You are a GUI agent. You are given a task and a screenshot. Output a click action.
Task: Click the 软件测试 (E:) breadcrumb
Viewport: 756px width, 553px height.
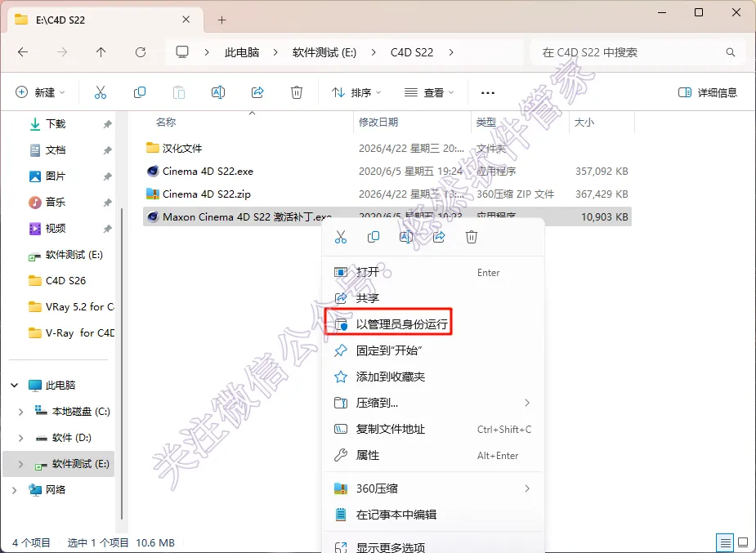[324, 52]
